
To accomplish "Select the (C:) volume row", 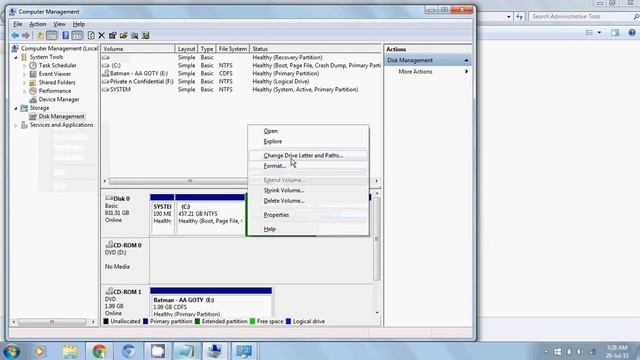I will pyautogui.click(x=241, y=65).
